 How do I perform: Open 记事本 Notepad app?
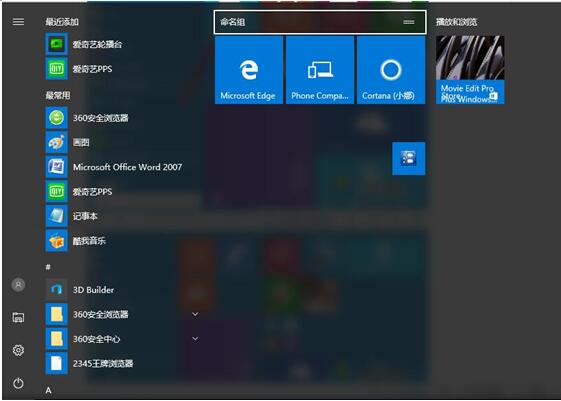coord(72,216)
